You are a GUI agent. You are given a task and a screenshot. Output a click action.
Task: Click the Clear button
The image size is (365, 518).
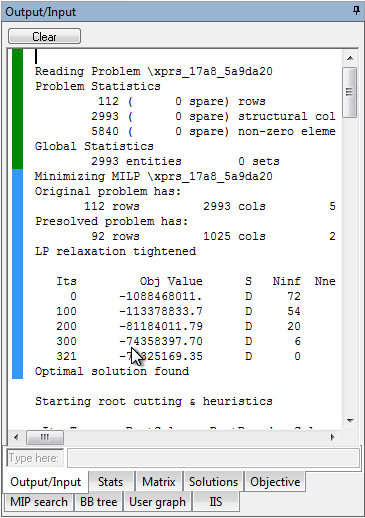(44, 36)
